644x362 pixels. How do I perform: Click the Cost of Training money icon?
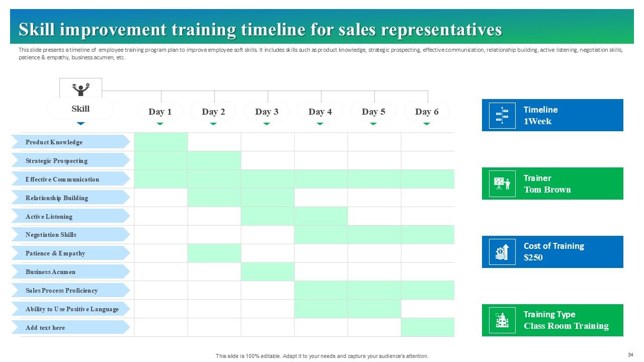coord(502,252)
